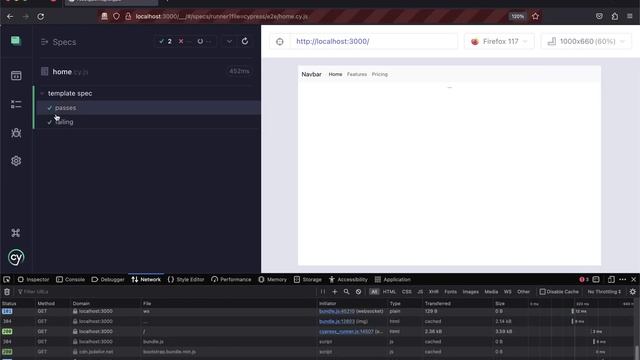Open request blocking icon in Network toolbar

[358, 292]
